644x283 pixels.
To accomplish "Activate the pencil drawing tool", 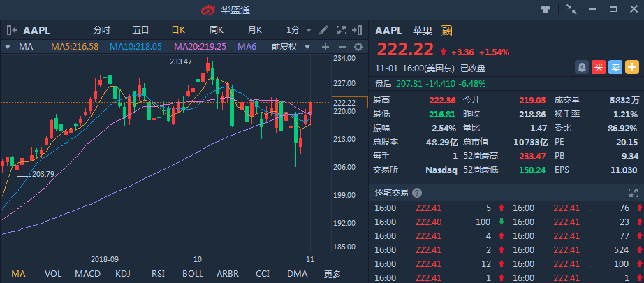I will click(324, 30).
